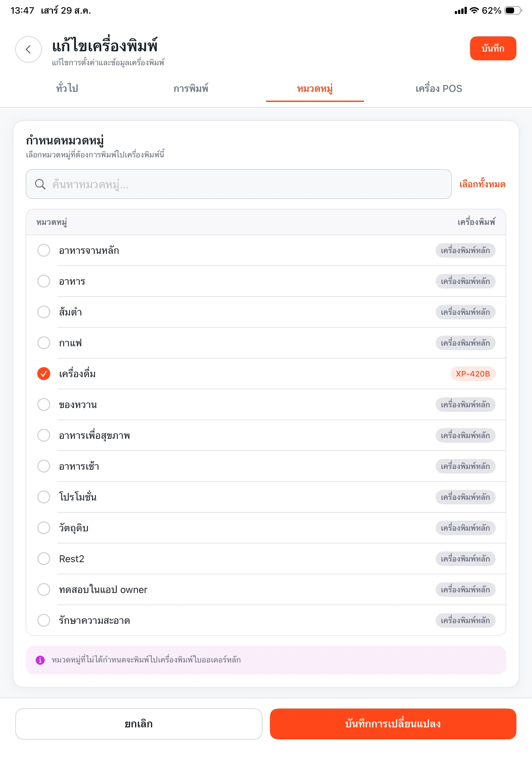Click the XP-420B printer badge
The height and width of the screenshot is (766, 532).
tap(473, 374)
